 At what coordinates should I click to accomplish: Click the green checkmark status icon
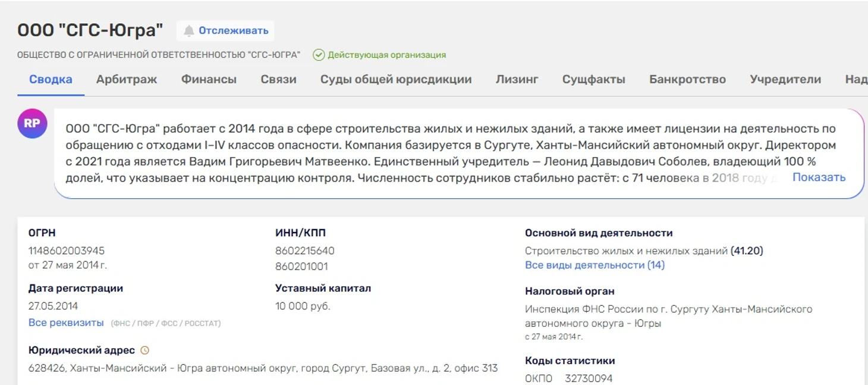[319, 55]
